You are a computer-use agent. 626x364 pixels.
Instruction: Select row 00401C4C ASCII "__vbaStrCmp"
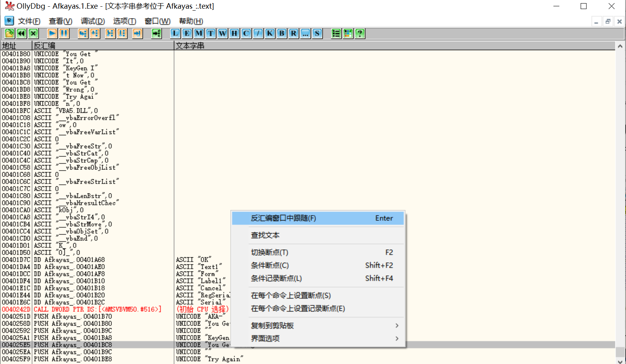tap(308, 160)
